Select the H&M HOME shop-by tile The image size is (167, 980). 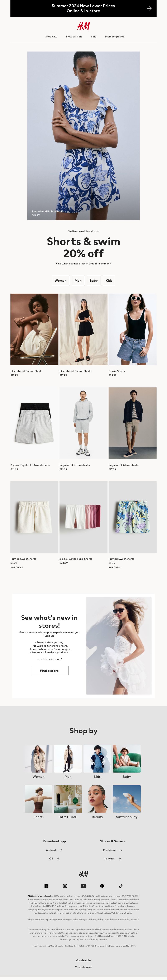pyautogui.click(x=68, y=799)
